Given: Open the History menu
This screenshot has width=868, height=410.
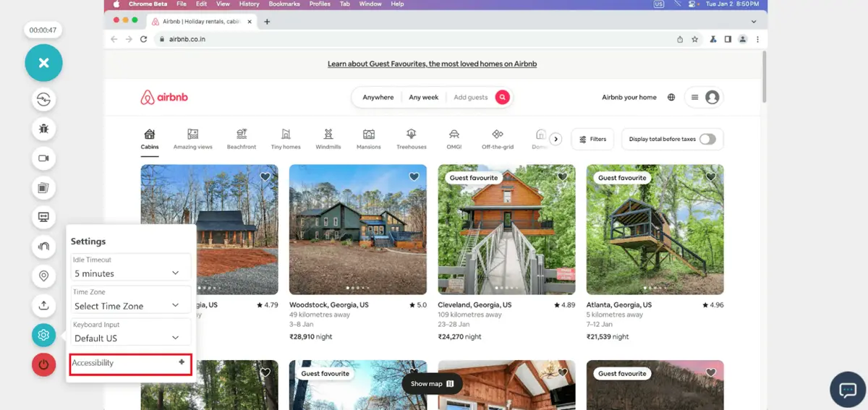Looking at the screenshot, I should (249, 4).
